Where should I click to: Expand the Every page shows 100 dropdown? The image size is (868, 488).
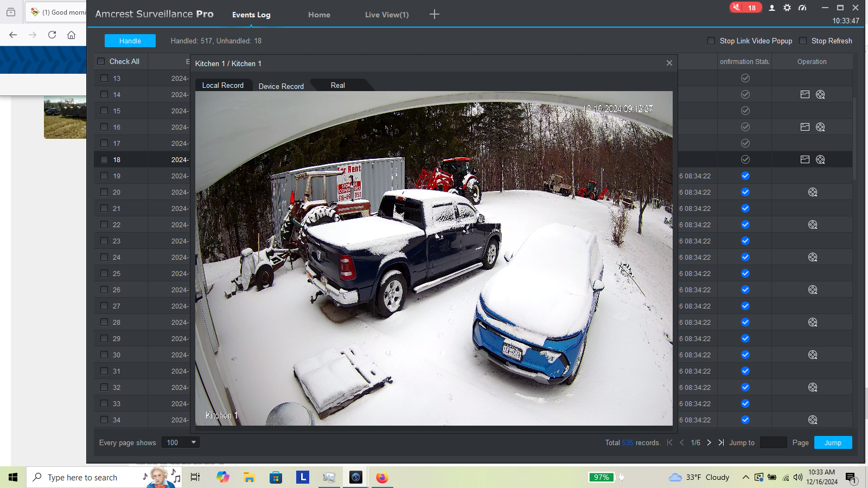point(181,442)
